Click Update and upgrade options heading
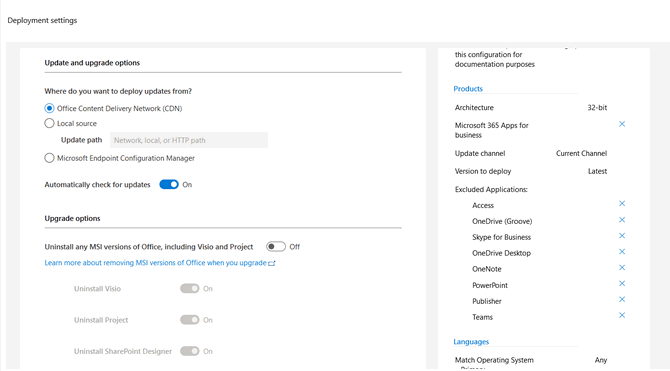The image size is (670, 371). point(92,63)
